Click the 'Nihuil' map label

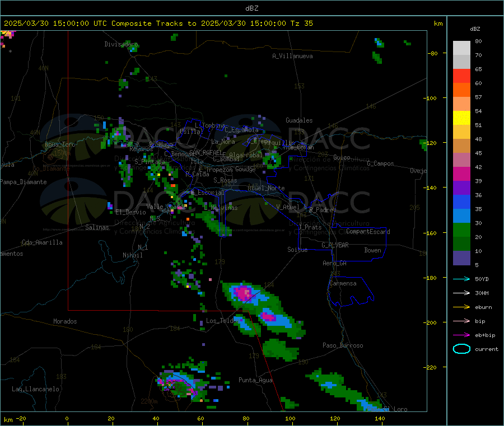click(132, 255)
